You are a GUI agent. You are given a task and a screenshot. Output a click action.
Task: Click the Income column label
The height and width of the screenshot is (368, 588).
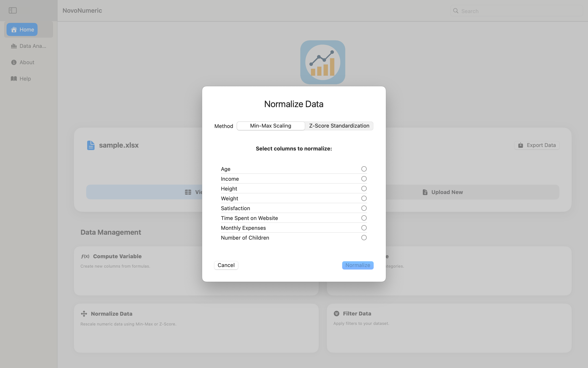coord(230,179)
